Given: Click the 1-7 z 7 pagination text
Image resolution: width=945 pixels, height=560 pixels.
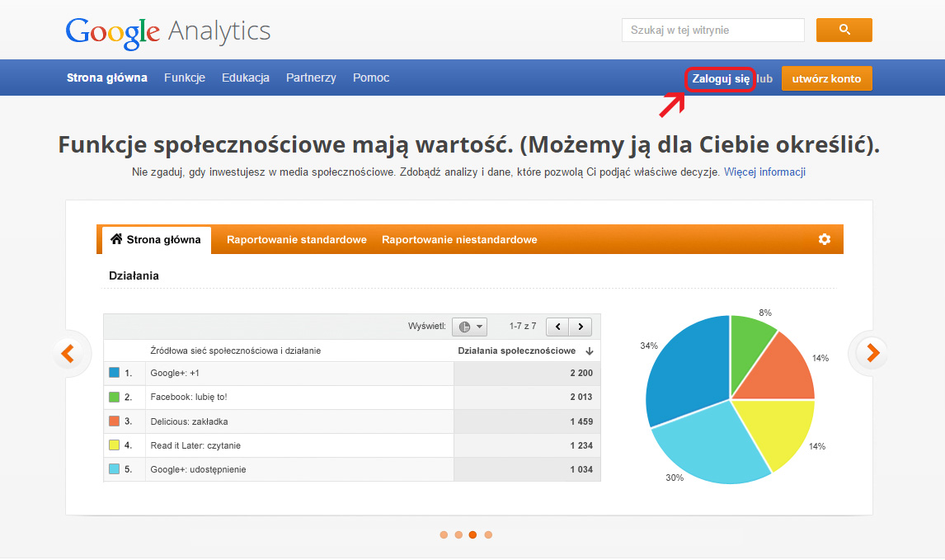Looking at the screenshot, I should click(523, 326).
